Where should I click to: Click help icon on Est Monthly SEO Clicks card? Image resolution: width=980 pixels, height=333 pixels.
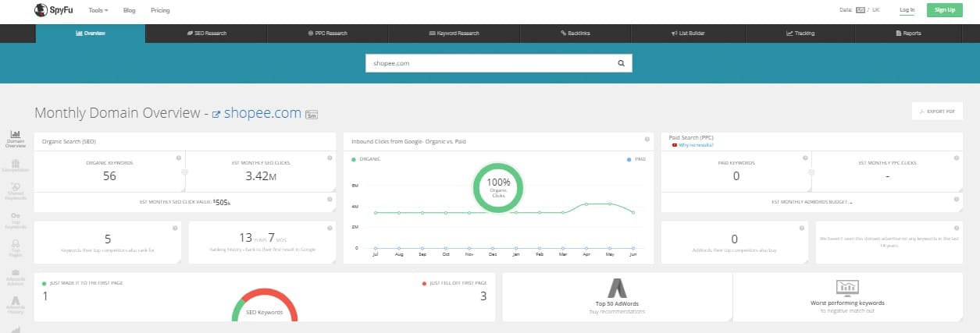[x=329, y=158]
